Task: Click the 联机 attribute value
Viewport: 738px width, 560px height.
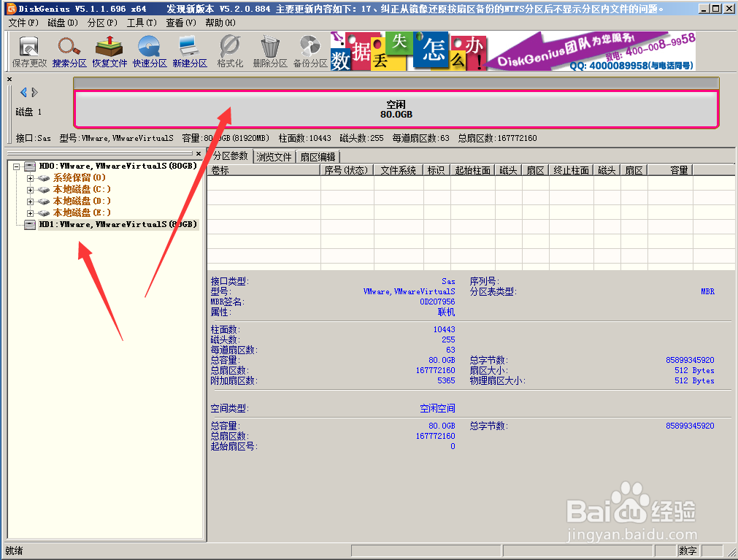Action: [x=446, y=312]
